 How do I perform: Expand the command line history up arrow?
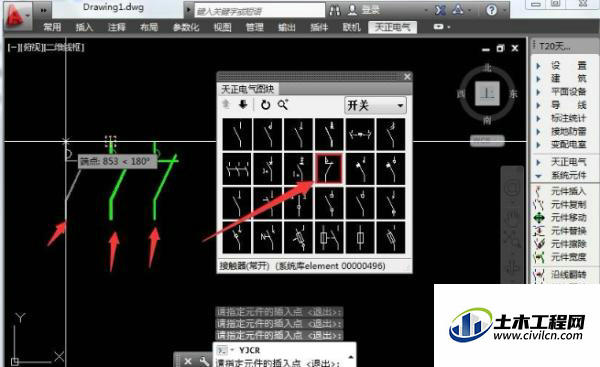350,357
